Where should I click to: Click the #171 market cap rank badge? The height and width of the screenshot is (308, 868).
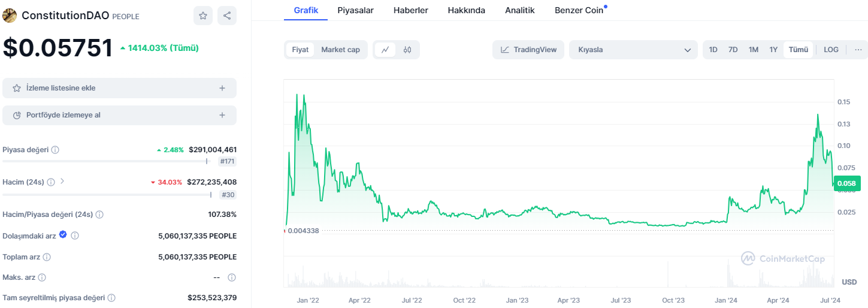226,161
